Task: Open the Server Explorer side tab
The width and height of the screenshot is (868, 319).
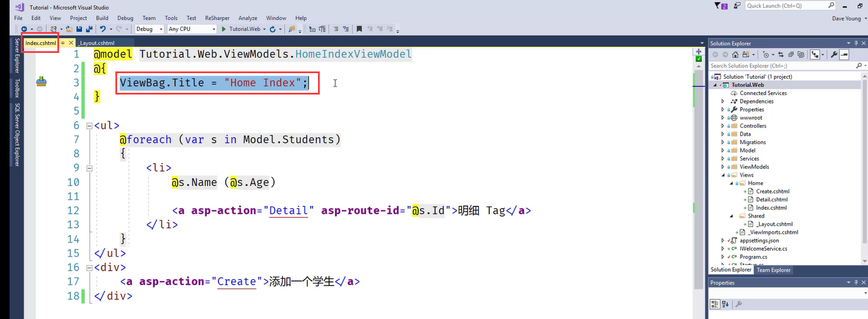Action: pyautogui.click(x=17, y=56)
